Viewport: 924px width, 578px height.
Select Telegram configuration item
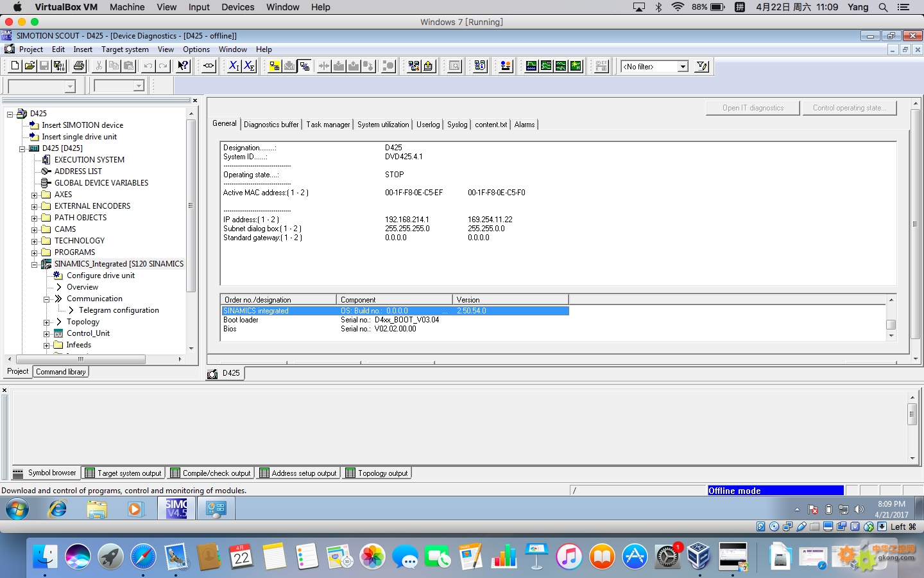pyautogui.click(x=119, y=310)
